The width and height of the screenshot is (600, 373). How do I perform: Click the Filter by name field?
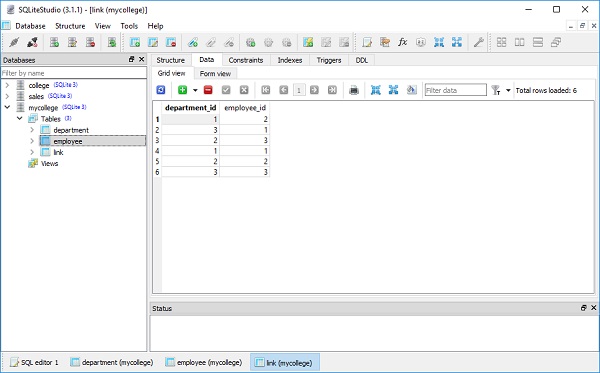pos(73,73)
